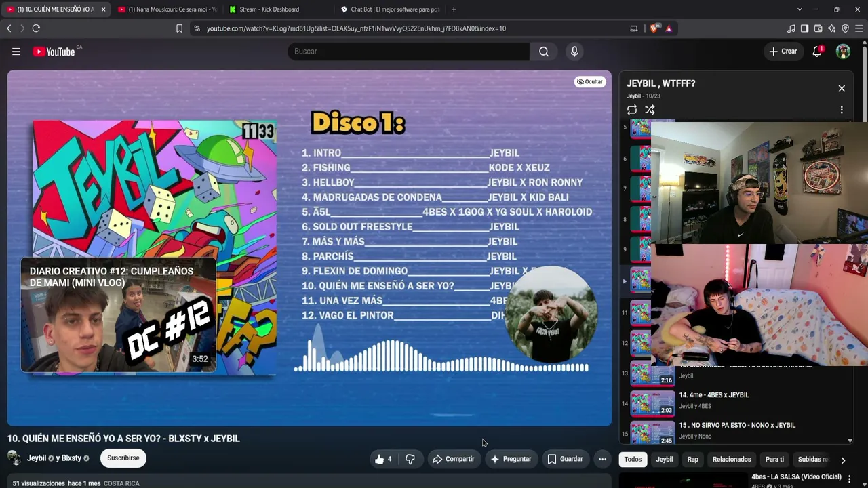
Task: Click the search magnifier button
Action: (544, 52)
